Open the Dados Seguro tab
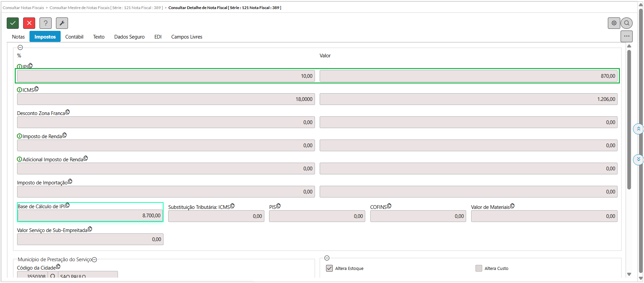Image resolution: width=644 pixels, height=283 pixels. tap(129, 37)
